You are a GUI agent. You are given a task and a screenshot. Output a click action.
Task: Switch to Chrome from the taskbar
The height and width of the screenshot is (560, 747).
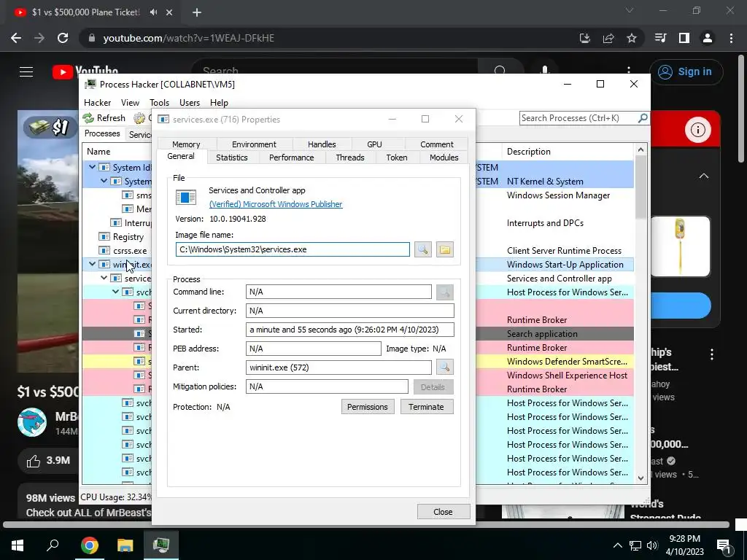pos(90,545)
